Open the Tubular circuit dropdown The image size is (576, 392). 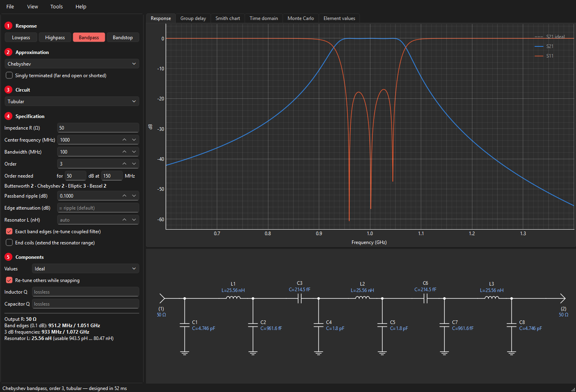pos(72,101)
